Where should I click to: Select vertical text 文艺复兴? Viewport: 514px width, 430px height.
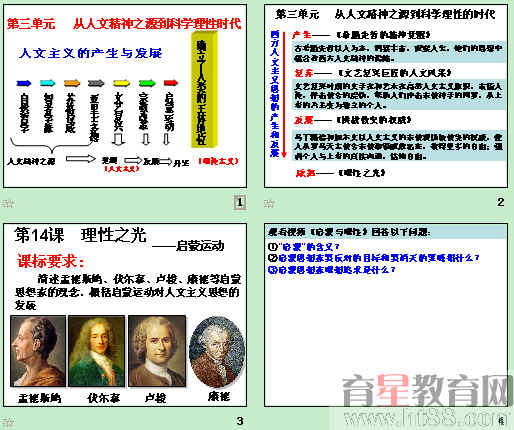[119, 112]
